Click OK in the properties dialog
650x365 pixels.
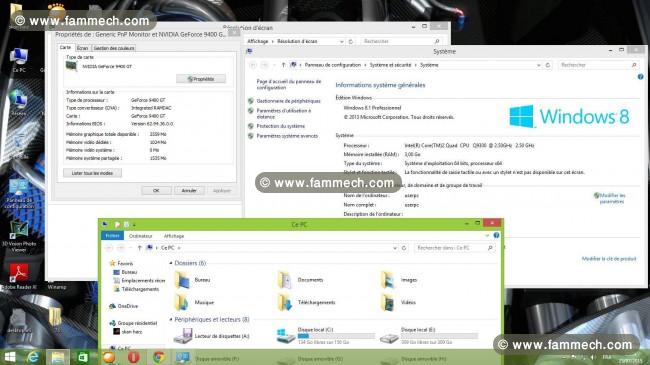[156, 190]
